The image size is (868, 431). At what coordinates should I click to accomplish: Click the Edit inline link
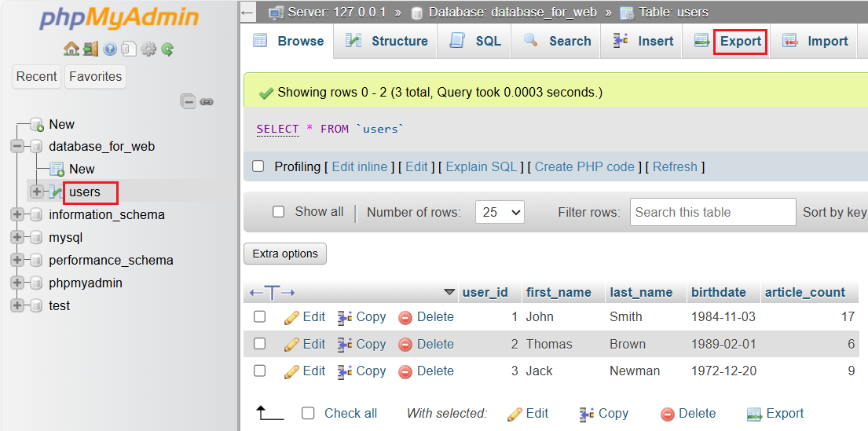pyautogui.click(x=360, y=166)
